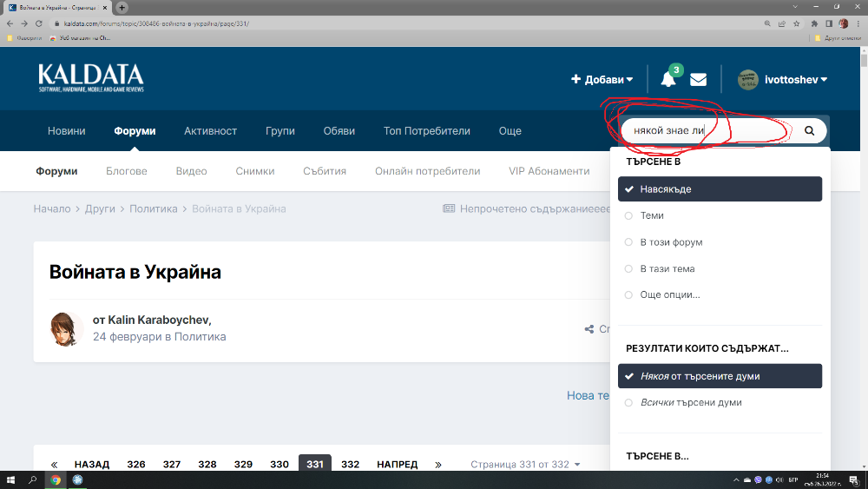Open Windows Start menu
868x489 pixels.
10,480
